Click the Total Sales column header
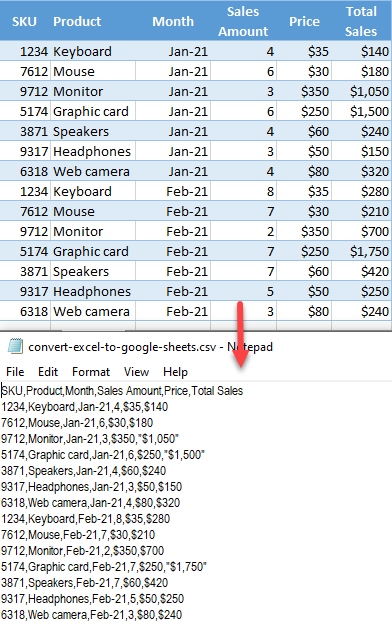Image resolution: width=392 pixels, height=624 pixels. [x=361, y=21]
